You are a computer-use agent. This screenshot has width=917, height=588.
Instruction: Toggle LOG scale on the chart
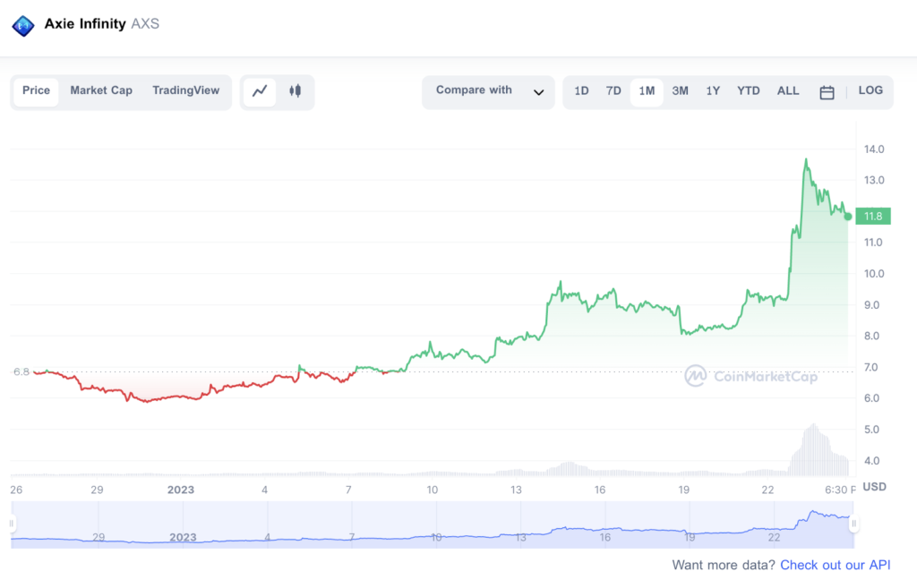click(x=870, y=90)
